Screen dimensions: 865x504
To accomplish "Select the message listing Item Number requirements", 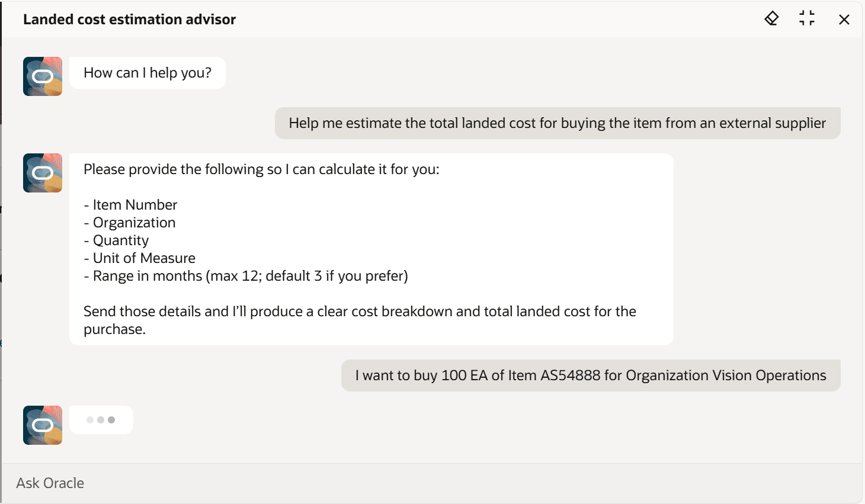I will point(371,249).
